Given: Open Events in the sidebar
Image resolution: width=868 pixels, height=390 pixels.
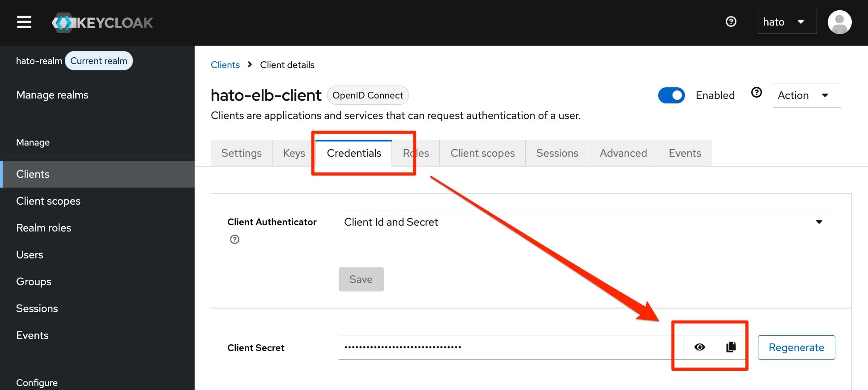Looking at the screenshot, I should click(97, 335).
